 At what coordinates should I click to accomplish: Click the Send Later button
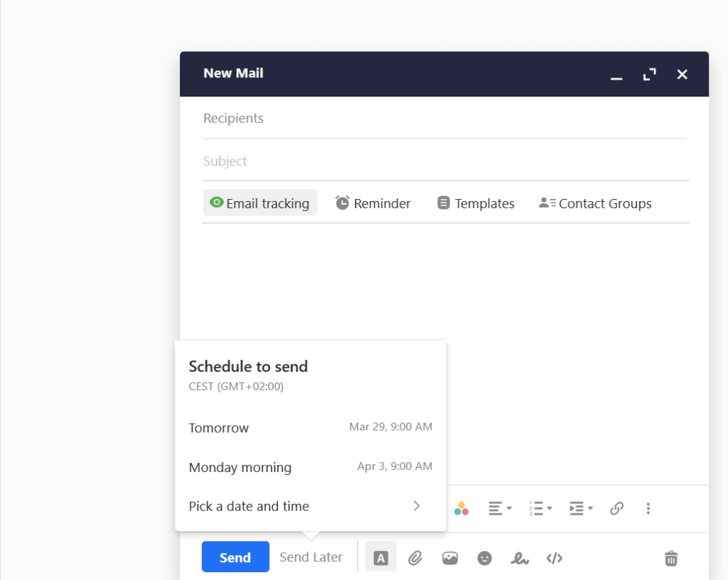tap(311, 557)
